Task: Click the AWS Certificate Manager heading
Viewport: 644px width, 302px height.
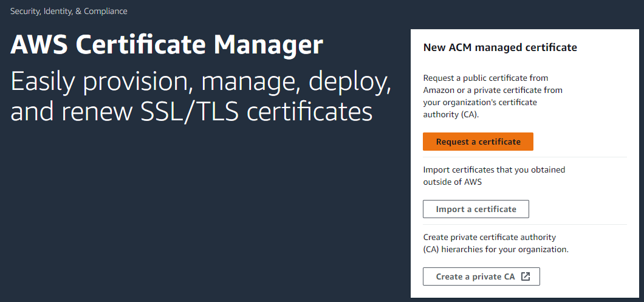Action: (166, 45)
